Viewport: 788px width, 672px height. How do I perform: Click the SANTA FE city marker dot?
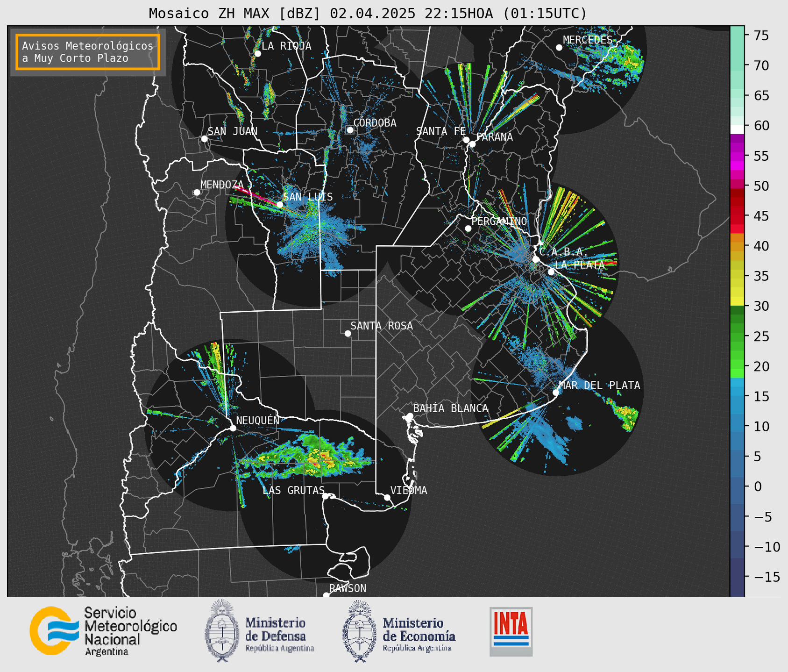466,140
